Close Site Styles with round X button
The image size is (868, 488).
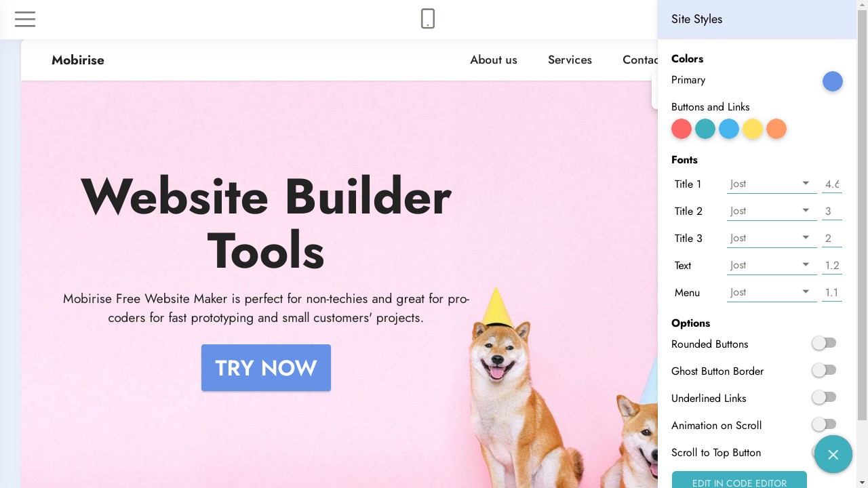click(x=833, y=454)
